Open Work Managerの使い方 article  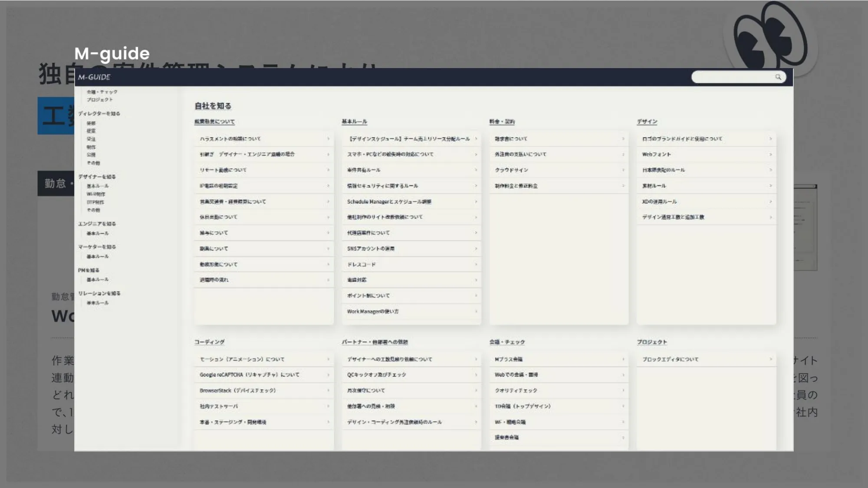[373, 311]
